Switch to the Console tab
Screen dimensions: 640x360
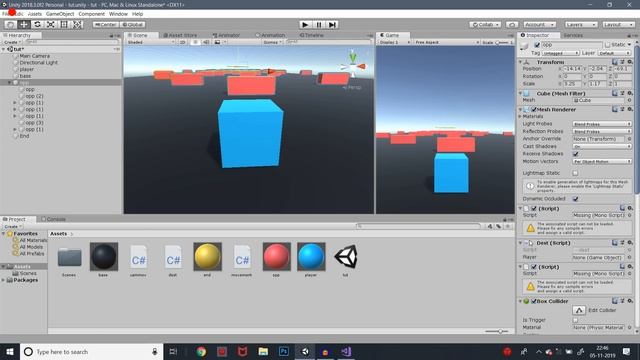point(53,219)
